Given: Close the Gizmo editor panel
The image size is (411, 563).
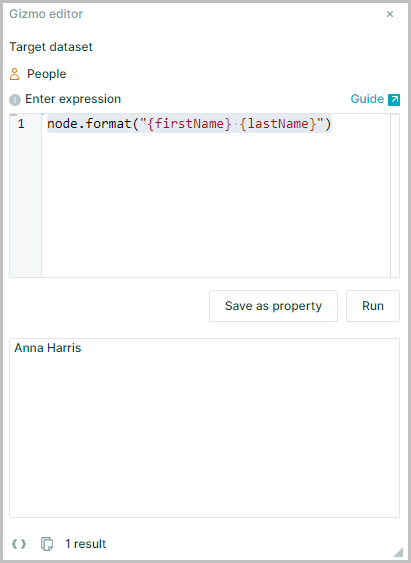Looking at the screenshot, I should tap(390, 14).
